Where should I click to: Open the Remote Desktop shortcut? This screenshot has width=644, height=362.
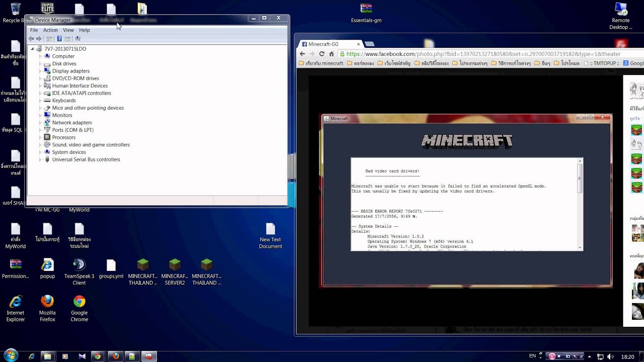621,16
